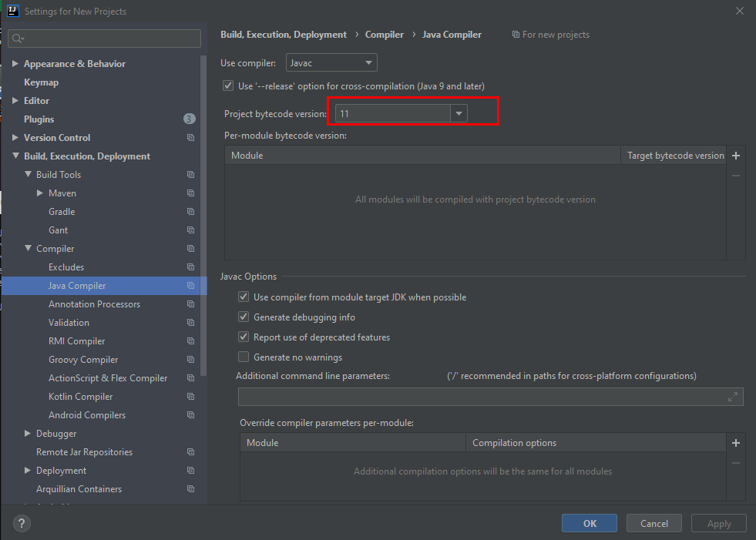Viewport: 756px width, 540px height.
Task: Click the project-level icon beside Groovy Compiler
Action: click(190, 360)
